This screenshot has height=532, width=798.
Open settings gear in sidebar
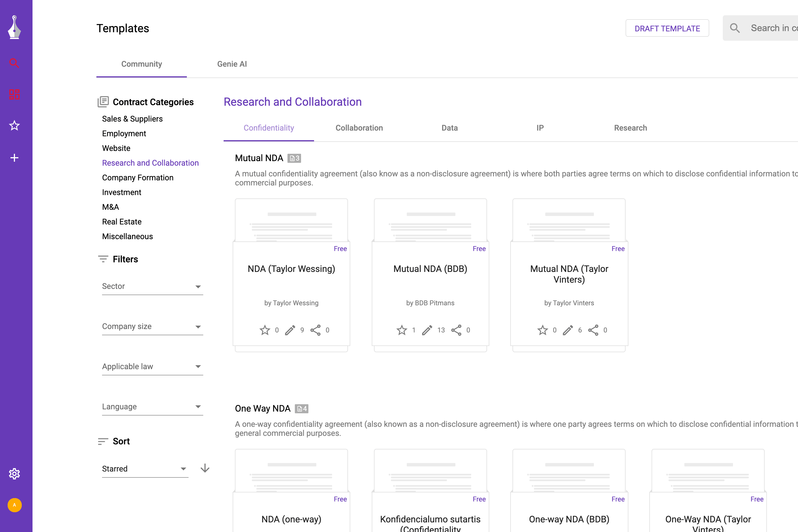coord(14,474)
